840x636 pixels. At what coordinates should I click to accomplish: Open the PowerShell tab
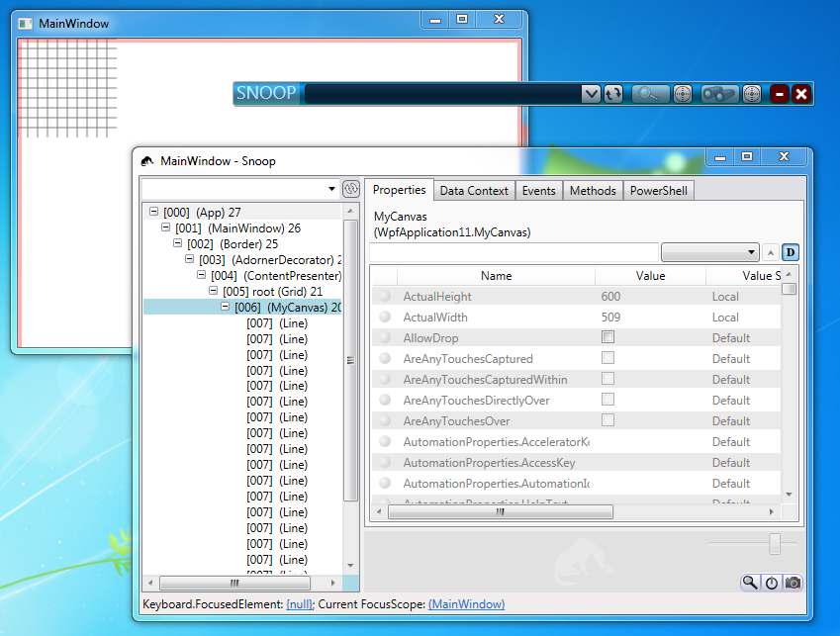coord(658,191)
